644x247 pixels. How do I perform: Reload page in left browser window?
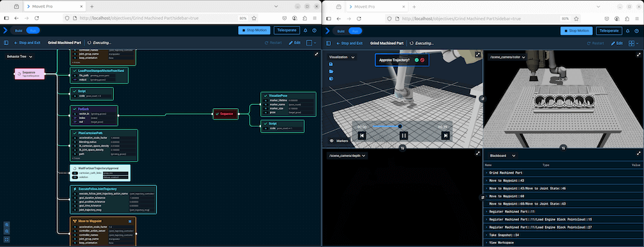37,19
